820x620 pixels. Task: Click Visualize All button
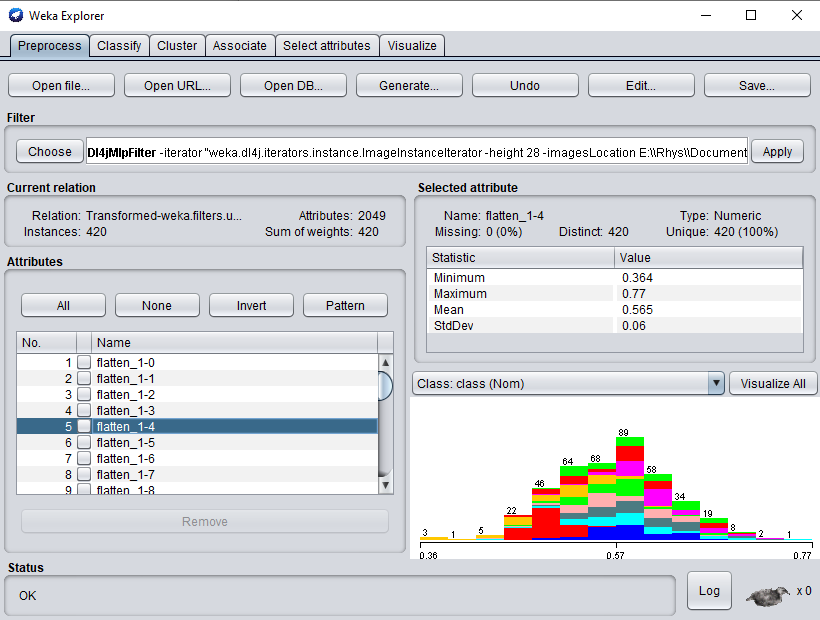773,384
